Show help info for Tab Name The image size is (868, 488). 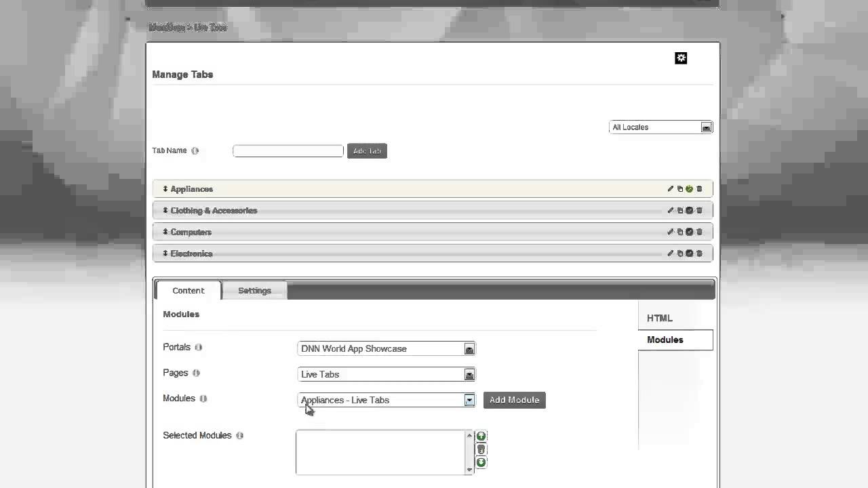click(x=195, y=151)
